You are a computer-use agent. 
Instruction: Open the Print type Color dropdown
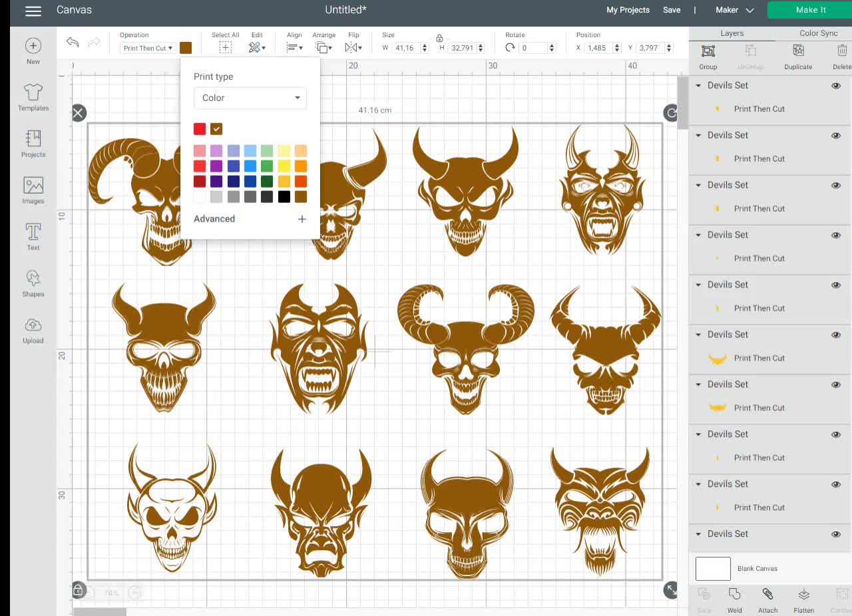tap(250, 98)
